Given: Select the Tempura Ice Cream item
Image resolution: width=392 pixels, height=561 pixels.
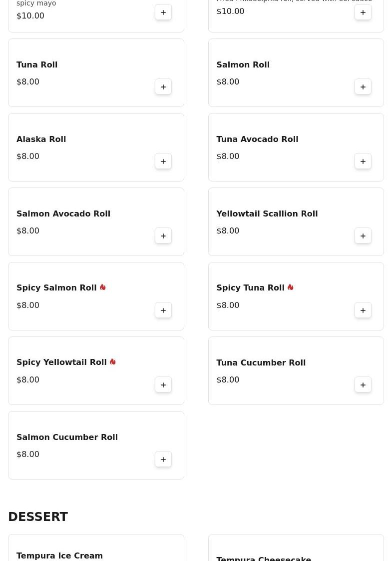Looking at the screenshot, I should (x=59, y=555).
